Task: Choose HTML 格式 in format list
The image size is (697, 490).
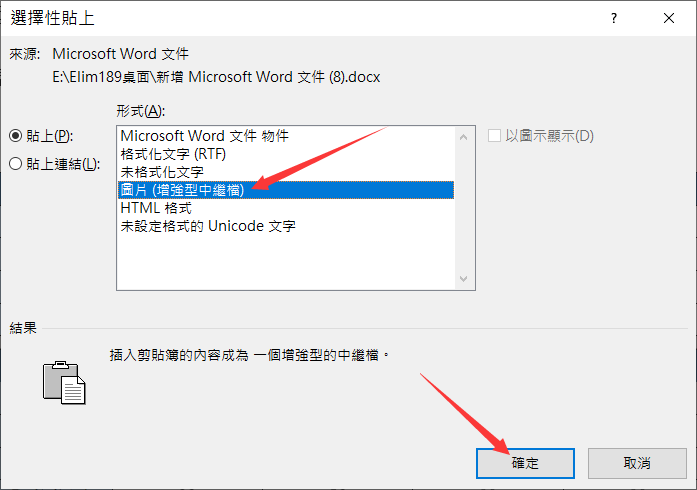Action: click(x=286, y=208)
